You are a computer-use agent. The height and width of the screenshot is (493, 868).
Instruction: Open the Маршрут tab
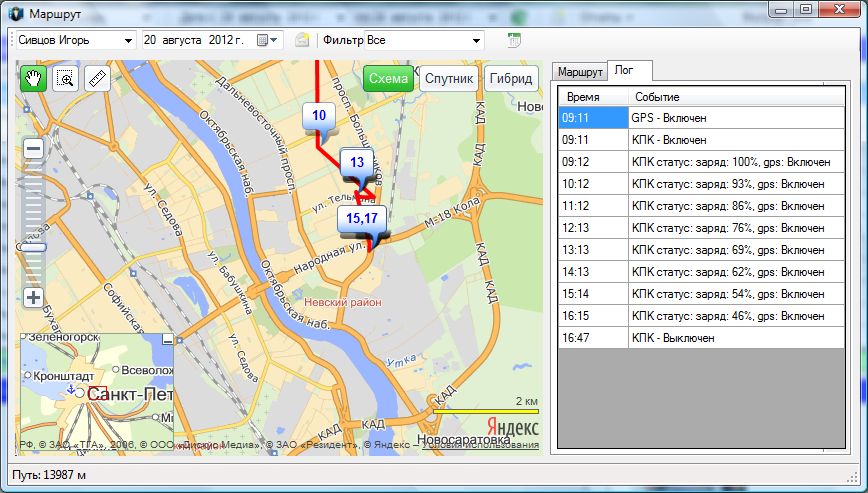580,72
